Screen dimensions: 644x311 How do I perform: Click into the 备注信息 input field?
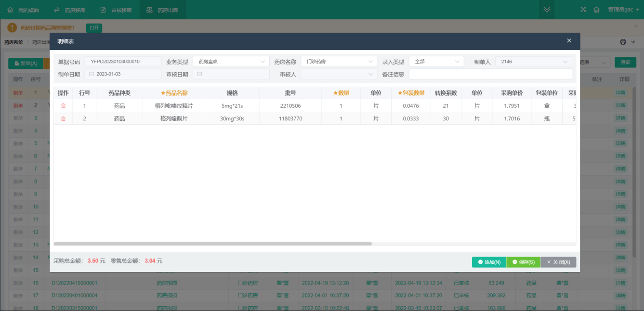[x=490, y=74]
